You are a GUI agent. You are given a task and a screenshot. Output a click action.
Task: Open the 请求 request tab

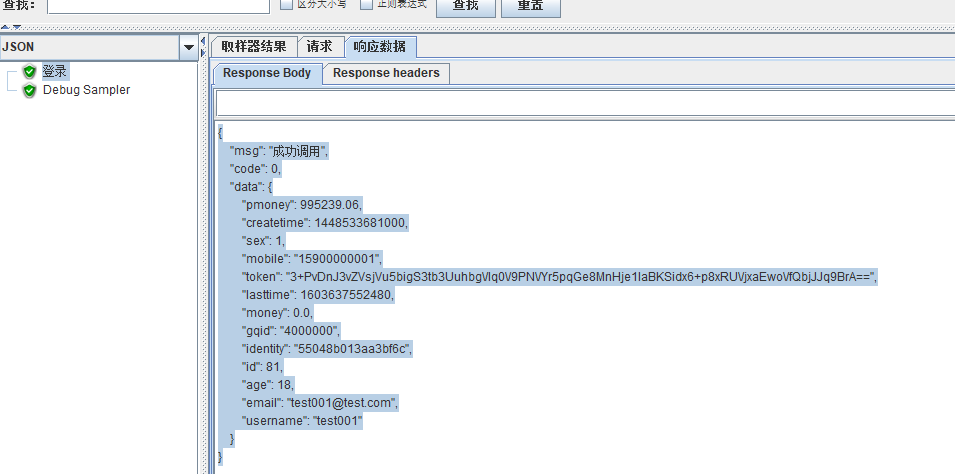pos(320,47)
